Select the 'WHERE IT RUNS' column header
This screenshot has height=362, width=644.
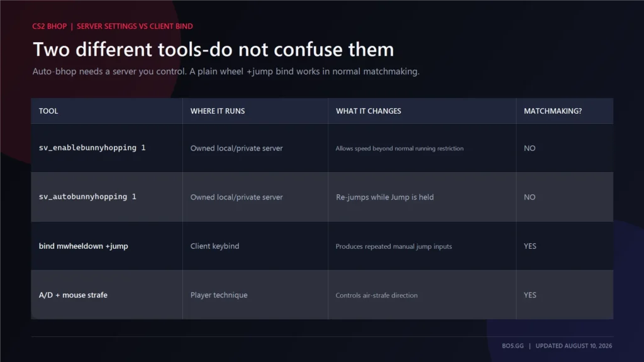[x=217, y=111]
